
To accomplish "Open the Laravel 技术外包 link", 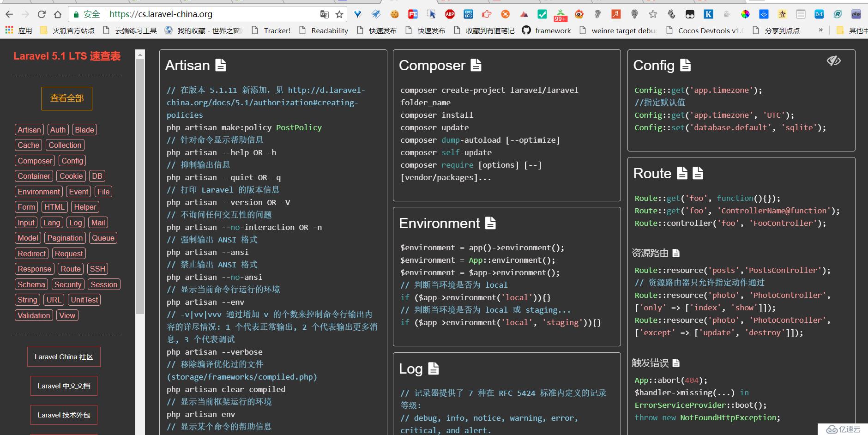I will coord(64,415).
